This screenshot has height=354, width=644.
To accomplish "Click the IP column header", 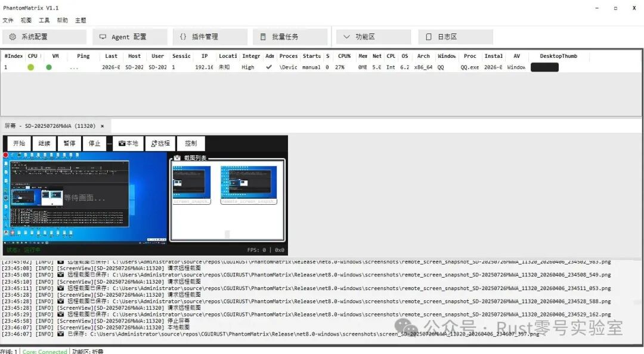I will coord(205,56).
